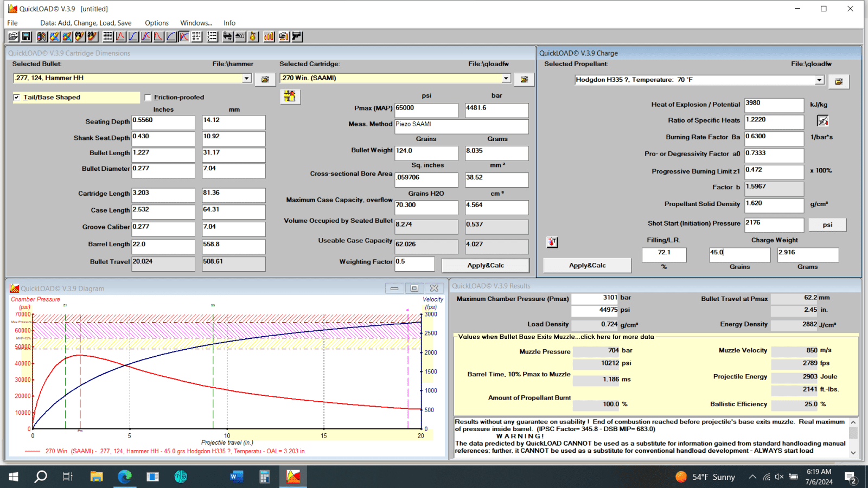Click the colored books toolbar icon
868x488 pixels.
(x=42, y=36)
